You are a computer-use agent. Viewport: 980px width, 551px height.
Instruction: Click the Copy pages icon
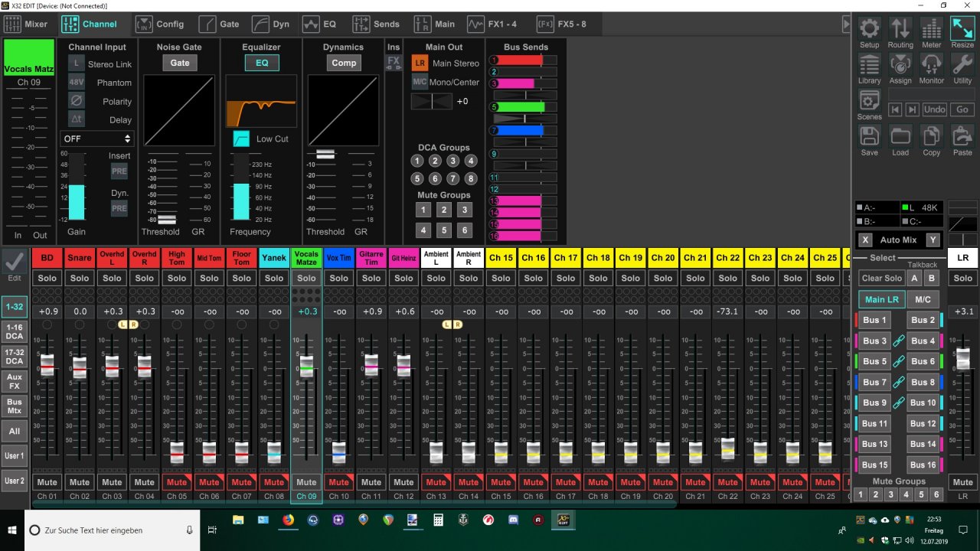click(932, 137)
